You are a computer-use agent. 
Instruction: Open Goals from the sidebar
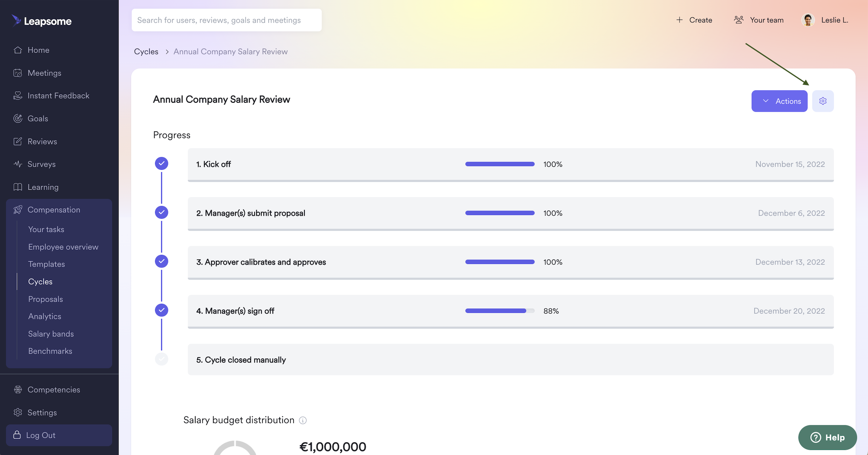coord(37,118)
